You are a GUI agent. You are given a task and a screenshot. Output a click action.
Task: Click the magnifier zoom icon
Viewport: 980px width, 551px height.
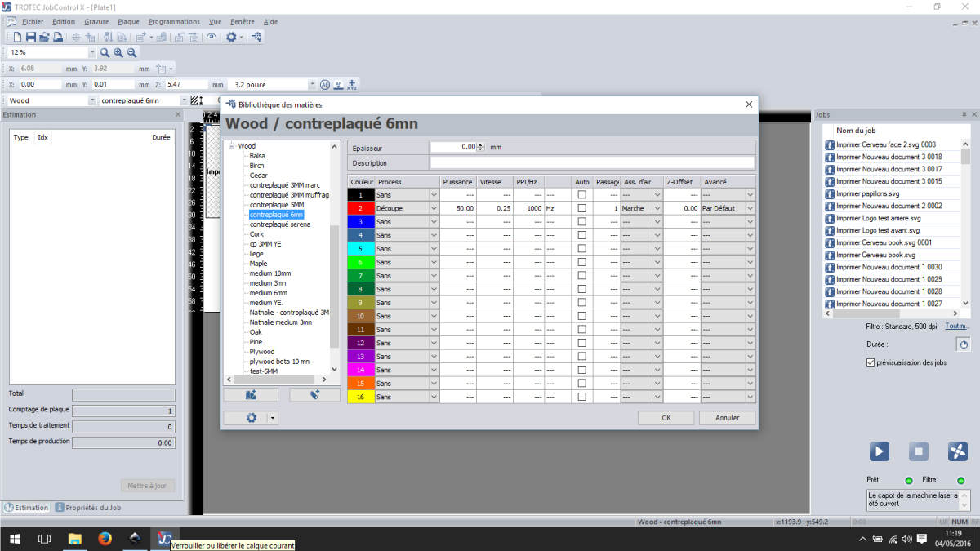(105, 52)
